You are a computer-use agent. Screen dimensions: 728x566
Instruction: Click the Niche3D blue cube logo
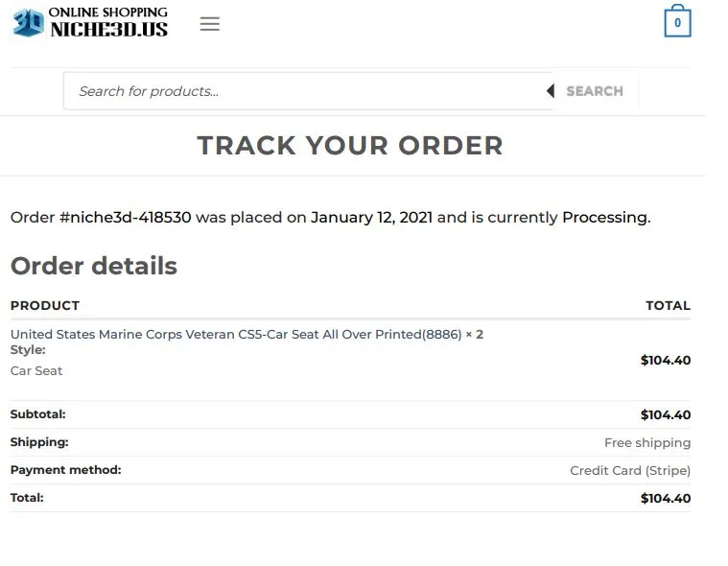click(x=29, y=22)
